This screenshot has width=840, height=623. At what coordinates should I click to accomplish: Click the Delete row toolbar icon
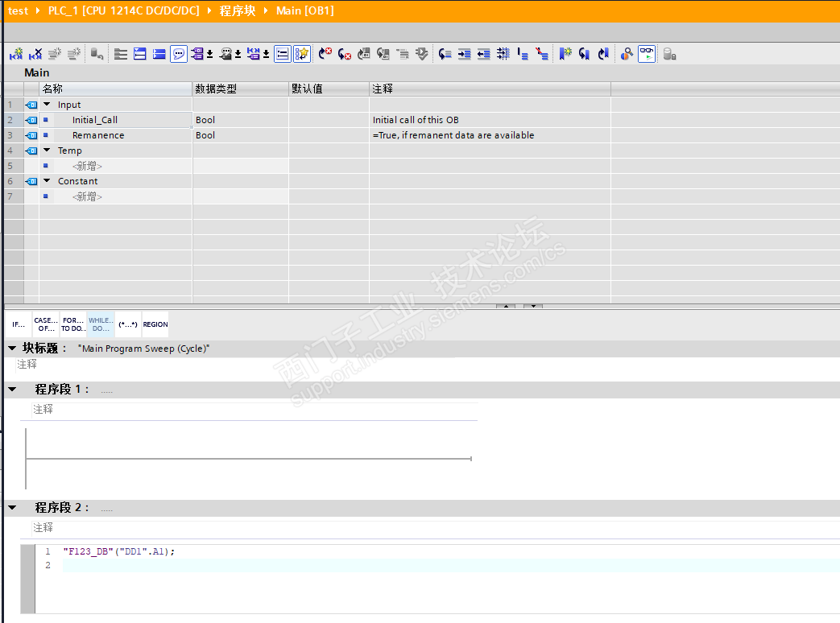pos(35,54)
